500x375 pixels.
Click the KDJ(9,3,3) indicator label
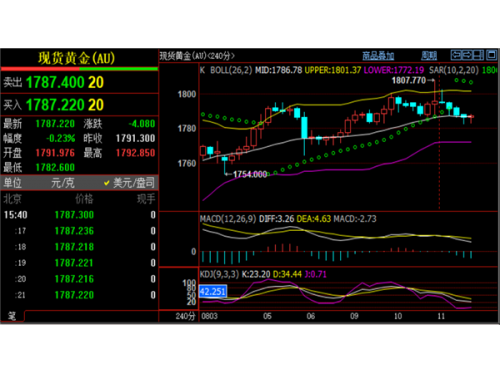[x=219, y=274]
